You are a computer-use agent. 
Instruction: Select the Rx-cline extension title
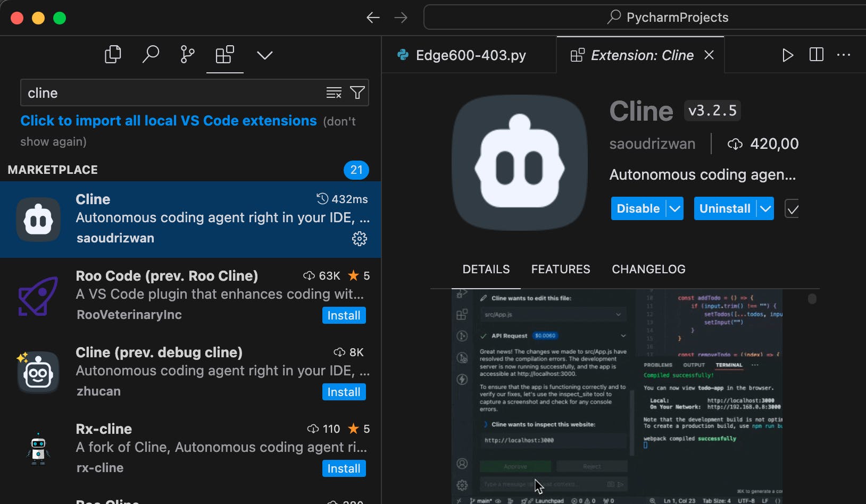click(104, 429)
